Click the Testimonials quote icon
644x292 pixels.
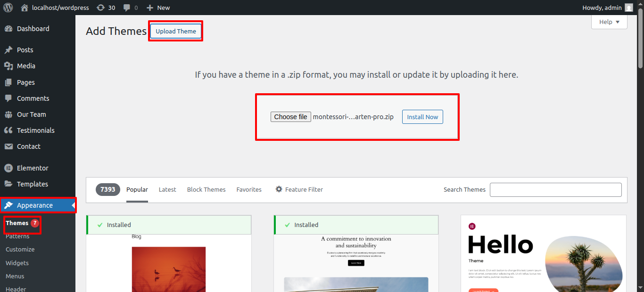8,130
